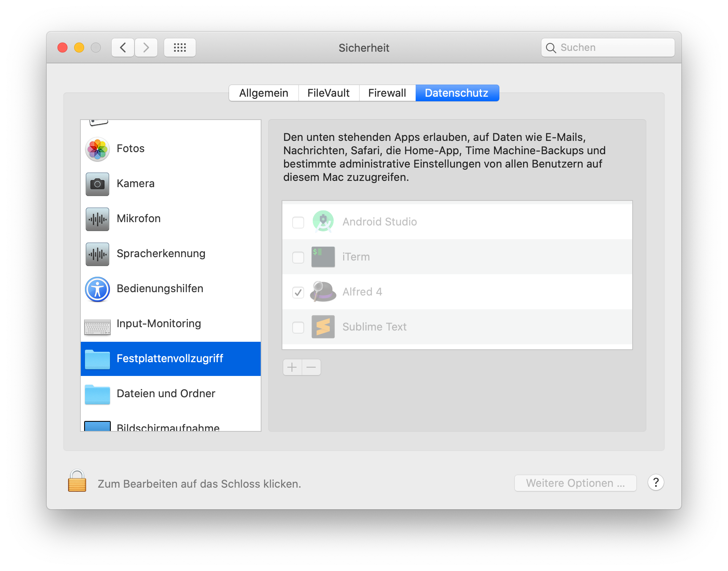Uncheck Alfred 4 disk access
This screenshot has height=571, width=728.
click(298, 292)
